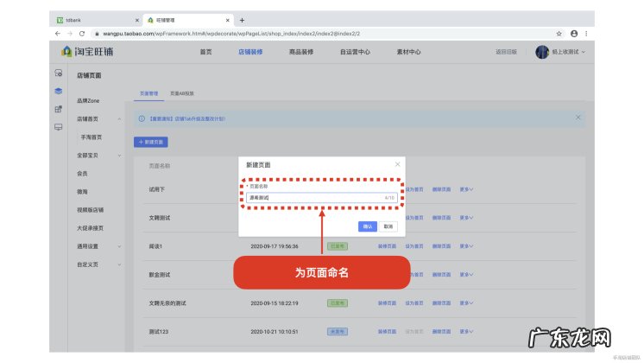Close the 新建页面 dialog with X

coord(397,164)
